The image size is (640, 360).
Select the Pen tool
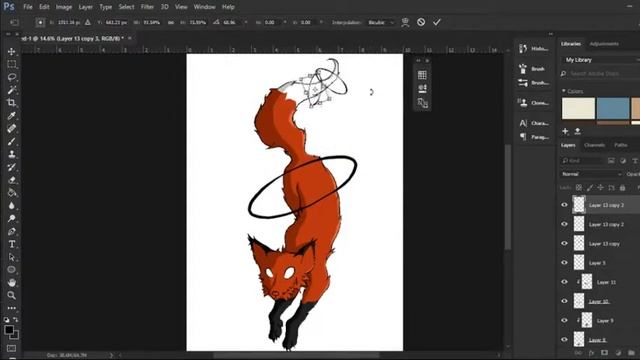[11, 231]
